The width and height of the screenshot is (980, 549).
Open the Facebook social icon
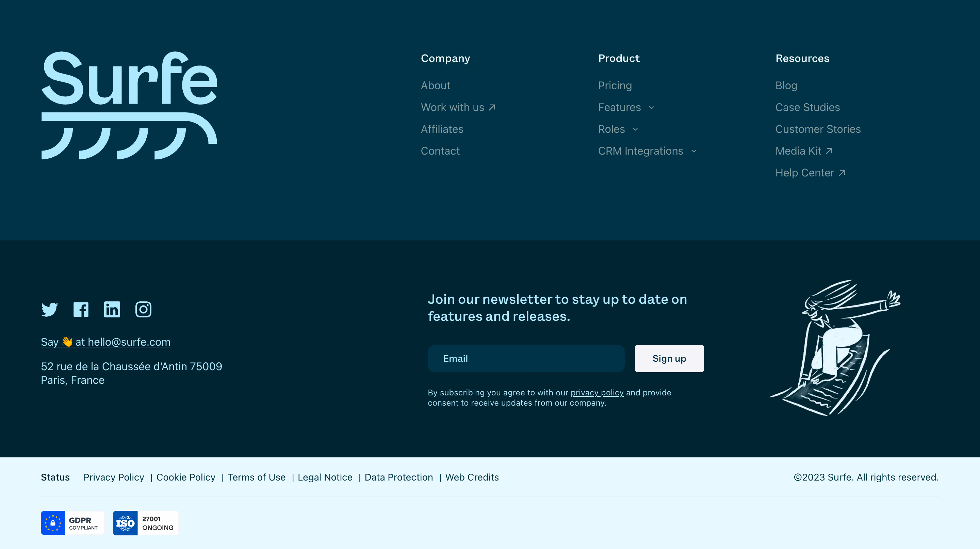tap(81, 310)
